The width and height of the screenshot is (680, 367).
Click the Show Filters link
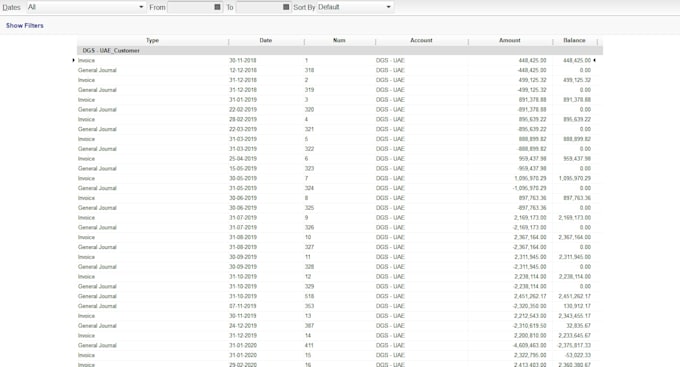tap(25, 26)
